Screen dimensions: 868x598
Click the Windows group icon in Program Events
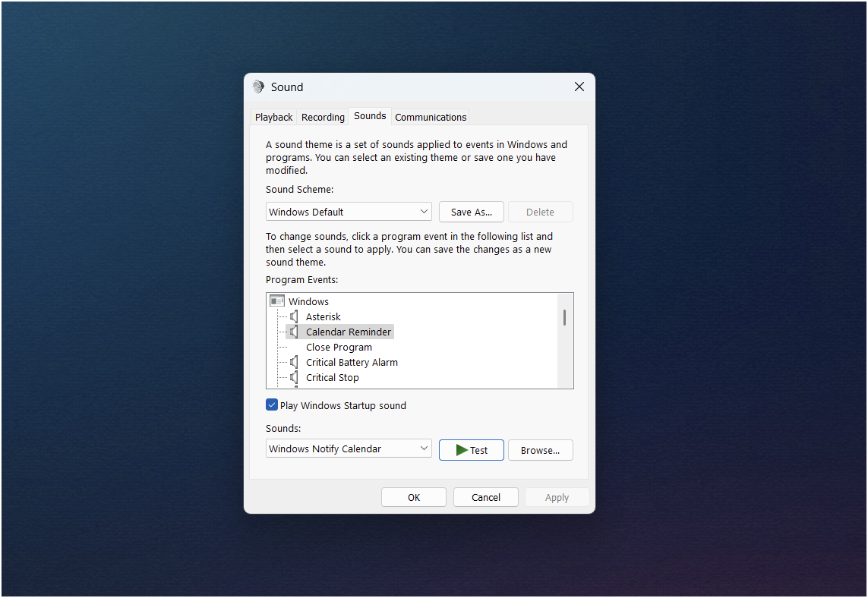[x=276, y=301]
